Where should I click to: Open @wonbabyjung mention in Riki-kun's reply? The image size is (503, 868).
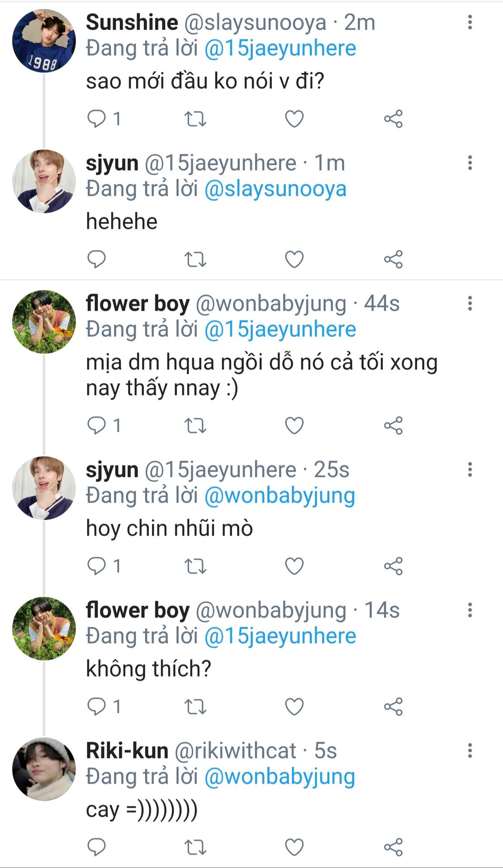[280, 777]
